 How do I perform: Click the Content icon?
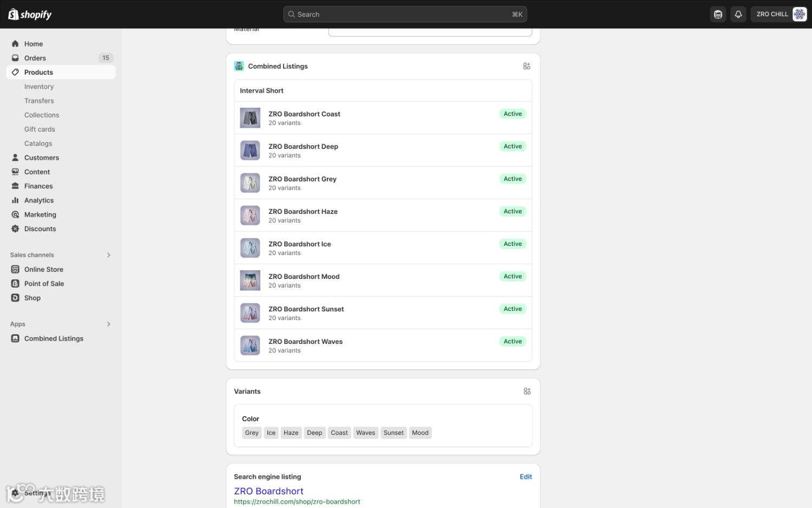point(15,172)
